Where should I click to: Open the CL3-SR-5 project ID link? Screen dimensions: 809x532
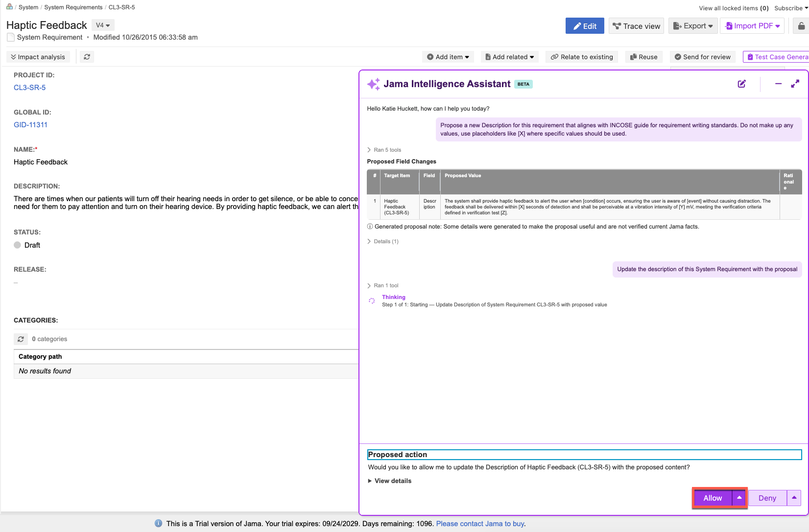coord(30,88)
